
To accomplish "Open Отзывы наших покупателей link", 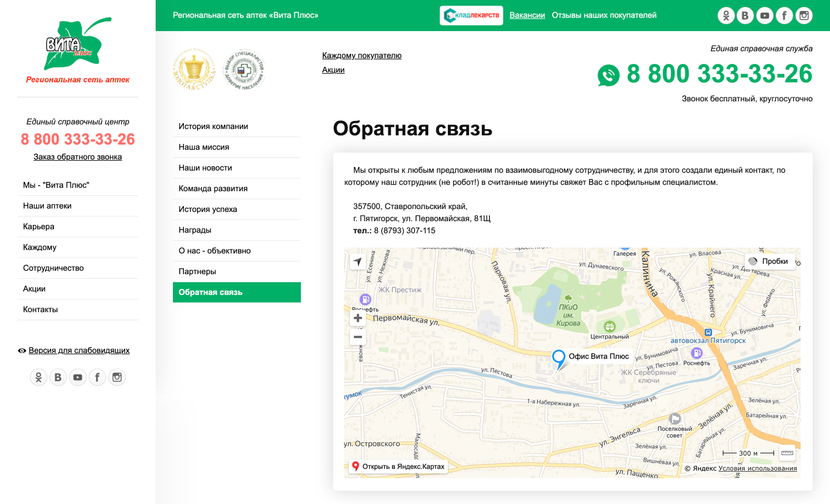I will pyautogui.click(x=604, y=16).
